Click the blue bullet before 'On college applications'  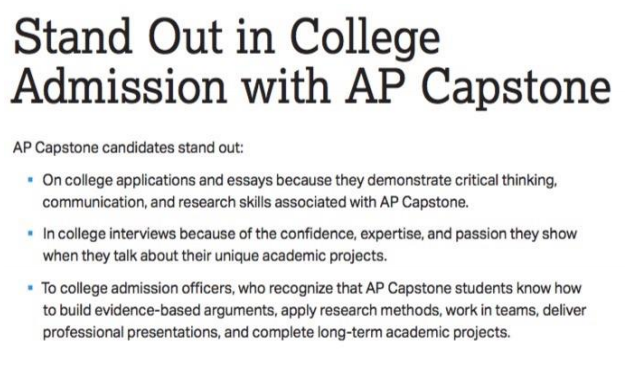tap(30, 180)
